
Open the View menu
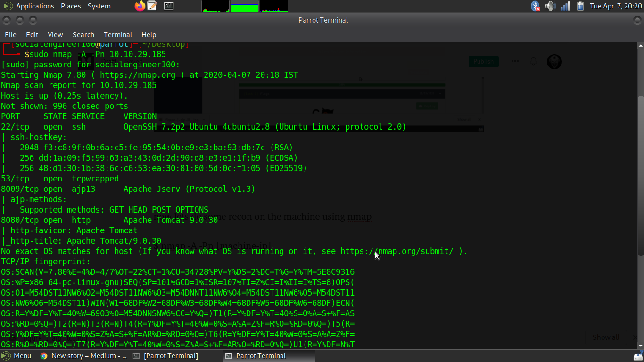(x=55, y=35)
